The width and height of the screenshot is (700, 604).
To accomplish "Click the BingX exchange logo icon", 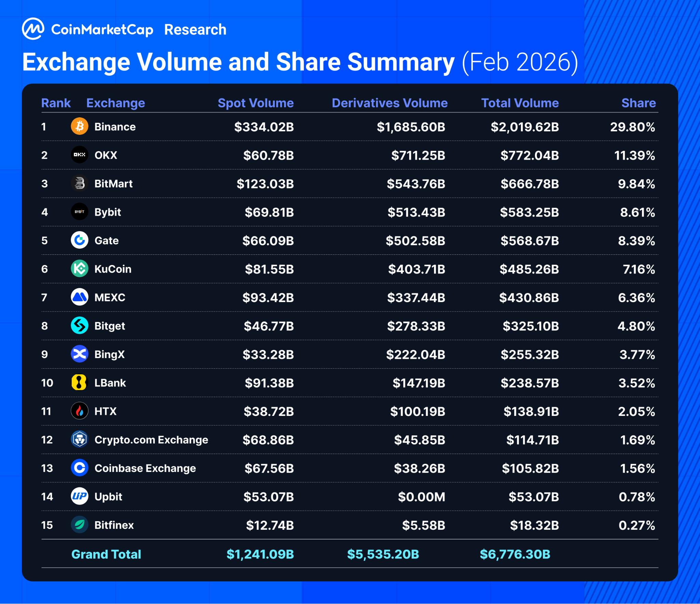I will click(80, 354).
